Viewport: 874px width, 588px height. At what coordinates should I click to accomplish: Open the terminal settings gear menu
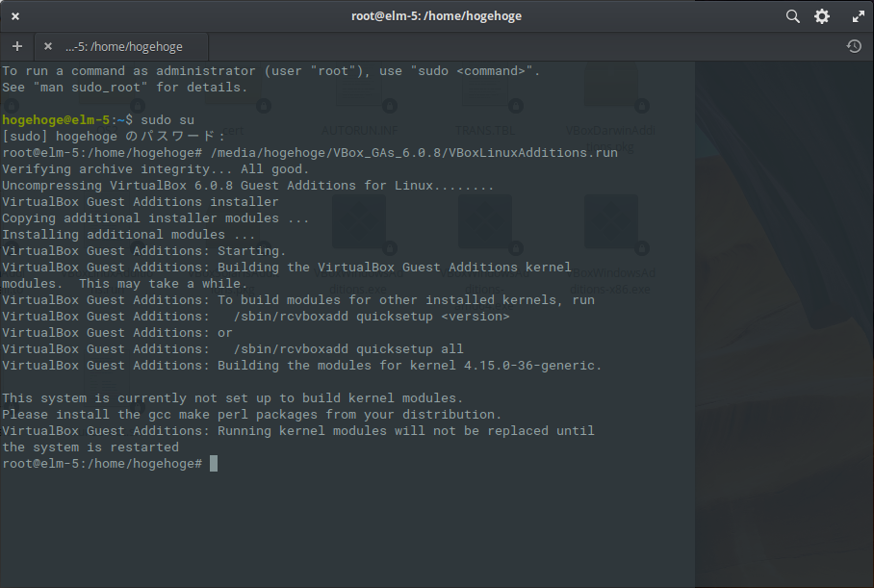(x=822, y=16)
